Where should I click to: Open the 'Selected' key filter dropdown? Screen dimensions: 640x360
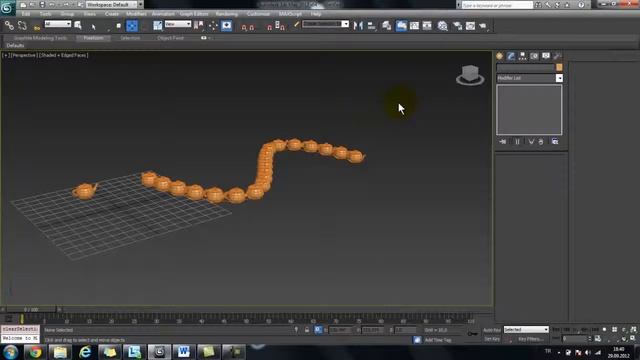point(526,329)
